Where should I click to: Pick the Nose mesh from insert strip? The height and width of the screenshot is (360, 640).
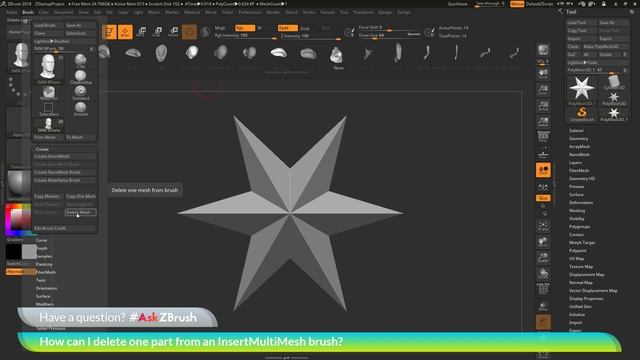pyautogui.click(x=337, y=55)
